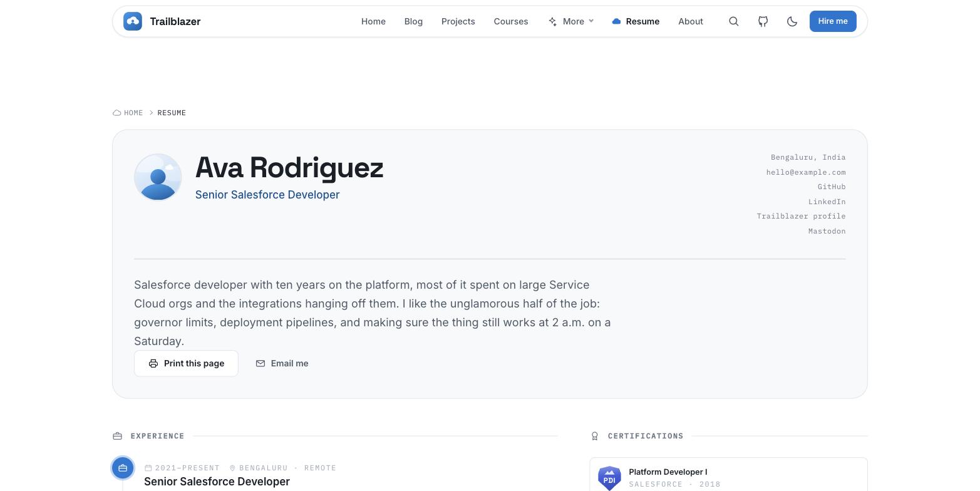Image resolution: width=980 pixels, height=491 pixels.
Task: Click the location pin icon beside BENGALURU
Action: click(232, 468)
